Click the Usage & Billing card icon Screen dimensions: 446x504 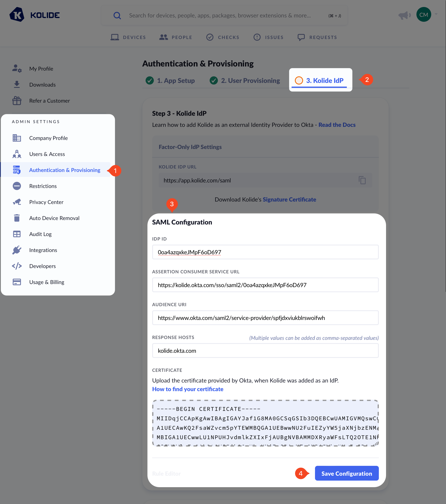pos(17,282)
